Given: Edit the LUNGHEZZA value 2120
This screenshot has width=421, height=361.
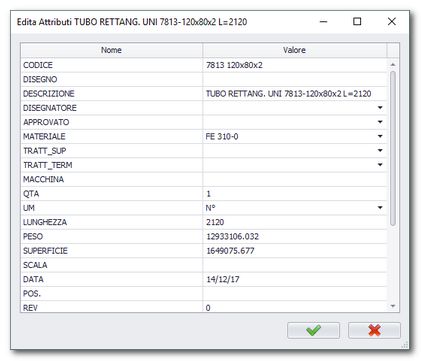Looking at the screenshot, I should [x=295, y=222].
